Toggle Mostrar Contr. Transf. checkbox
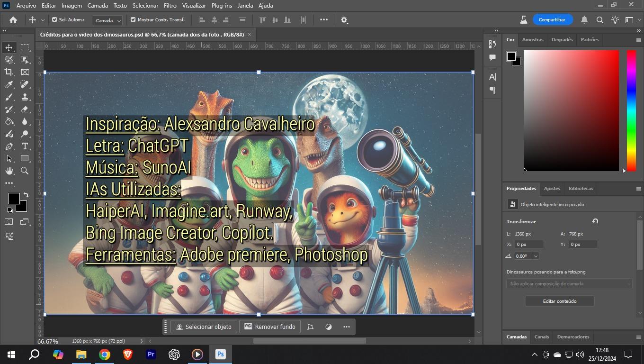The image size is (644, 364). [x=133, y=20]
